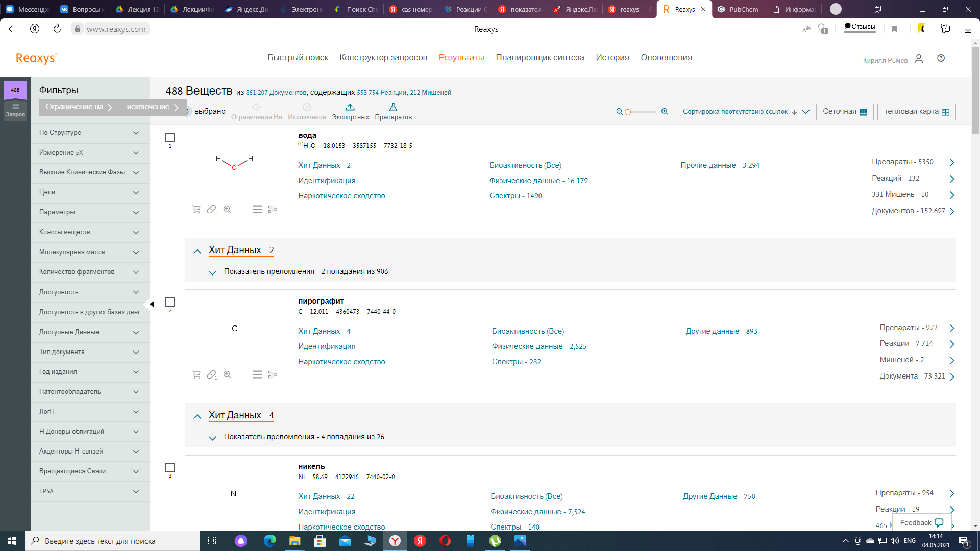The image size is (980, 551).
Task: Open the user profile icon
Action: pos(919,59)
